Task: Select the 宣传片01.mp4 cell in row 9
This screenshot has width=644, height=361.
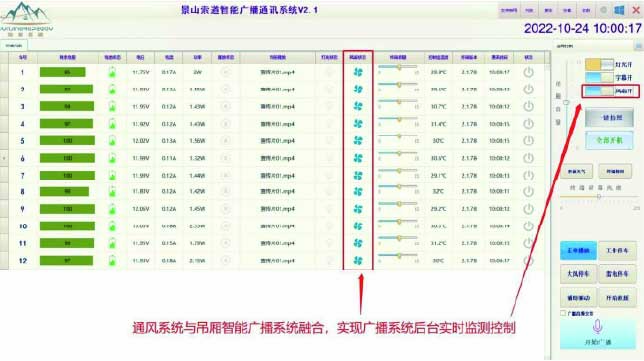Action: click(x=277, y=209)
